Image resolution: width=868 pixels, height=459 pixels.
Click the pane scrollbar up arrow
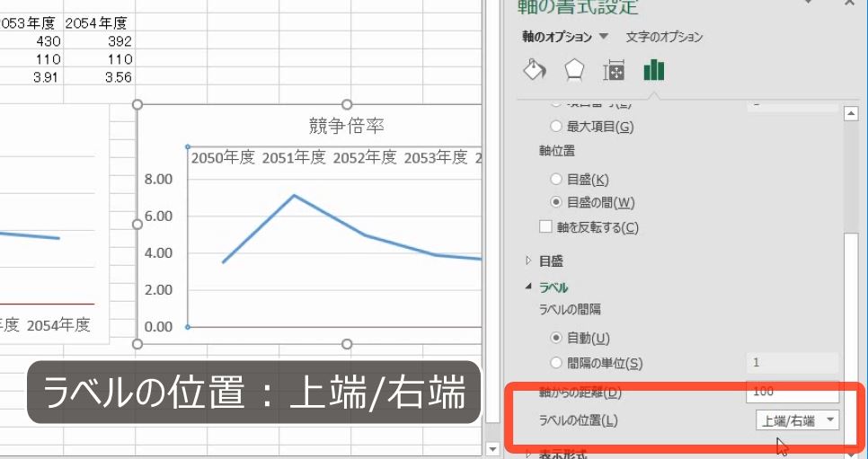pyautogui.click(x=851, y=114)
